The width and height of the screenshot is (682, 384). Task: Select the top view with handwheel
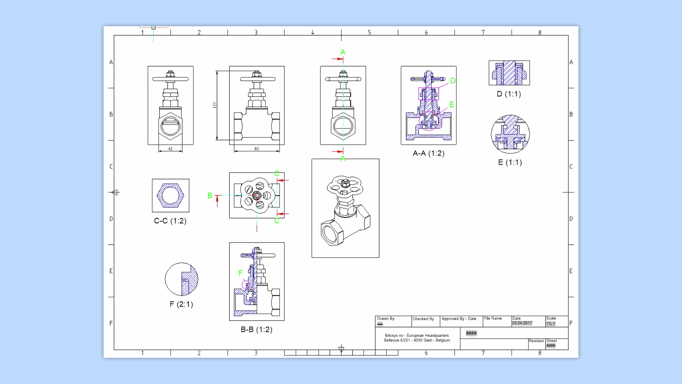[257, 195]
